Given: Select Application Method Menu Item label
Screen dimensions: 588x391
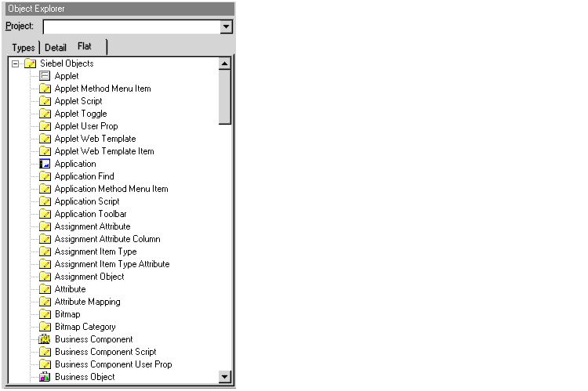Looking at the screenshot, I should point(111,189).
